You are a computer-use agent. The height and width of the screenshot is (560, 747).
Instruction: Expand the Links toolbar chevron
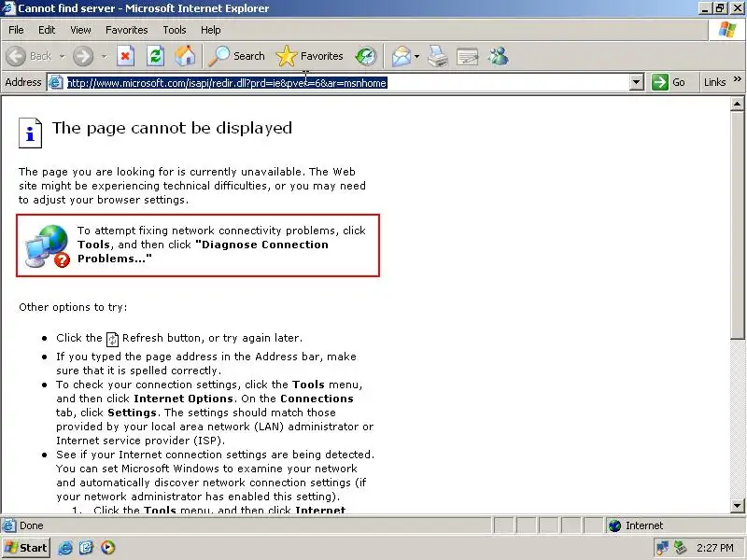(x=738, y=79)
